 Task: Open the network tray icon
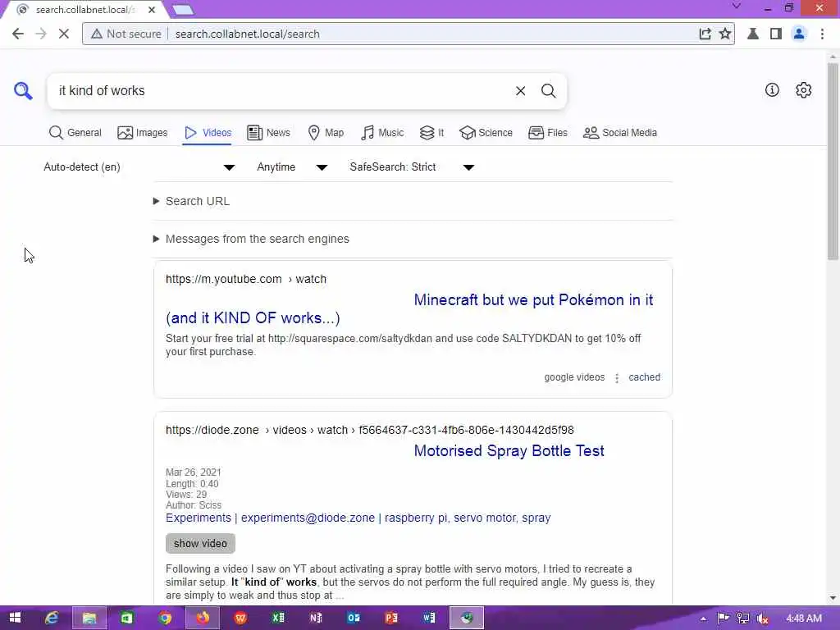tap(742, 619)
